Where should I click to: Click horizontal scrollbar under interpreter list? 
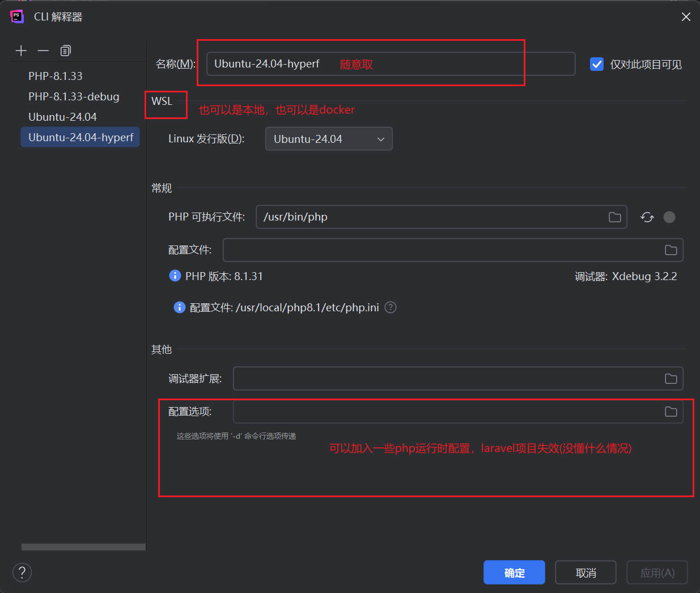(83, 547)
